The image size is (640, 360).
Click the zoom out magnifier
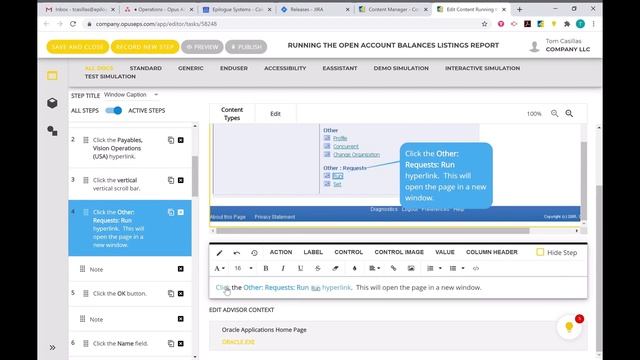click(554, 113)
